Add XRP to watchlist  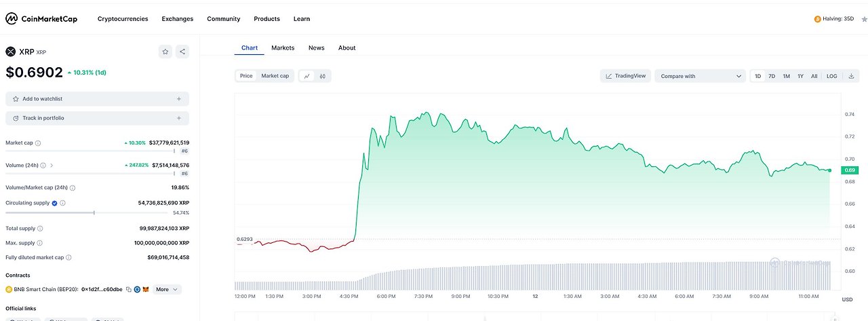[97, 98]
